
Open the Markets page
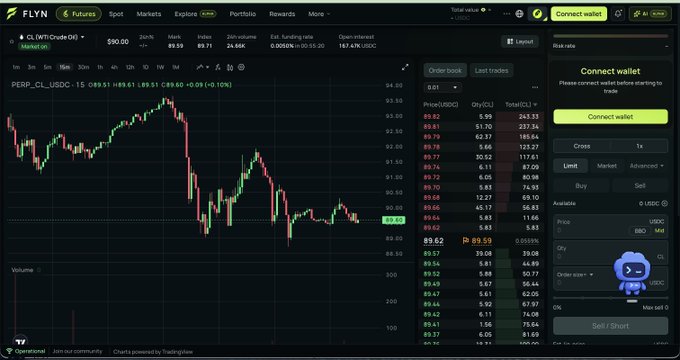pos(149,14)
